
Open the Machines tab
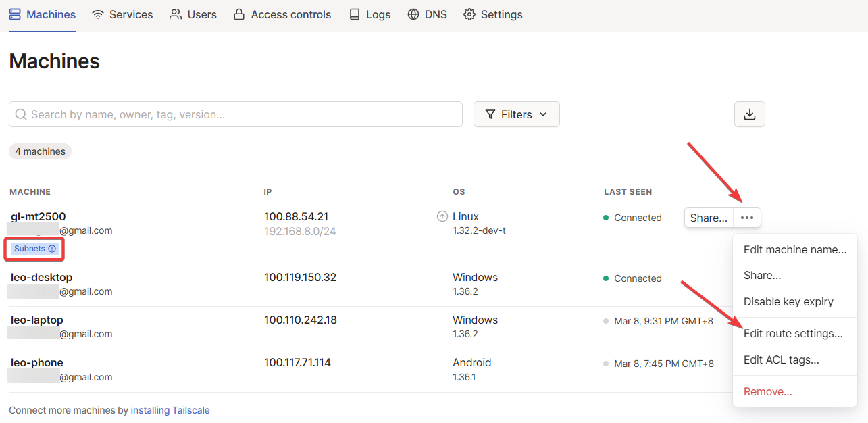tap(42, 14)
